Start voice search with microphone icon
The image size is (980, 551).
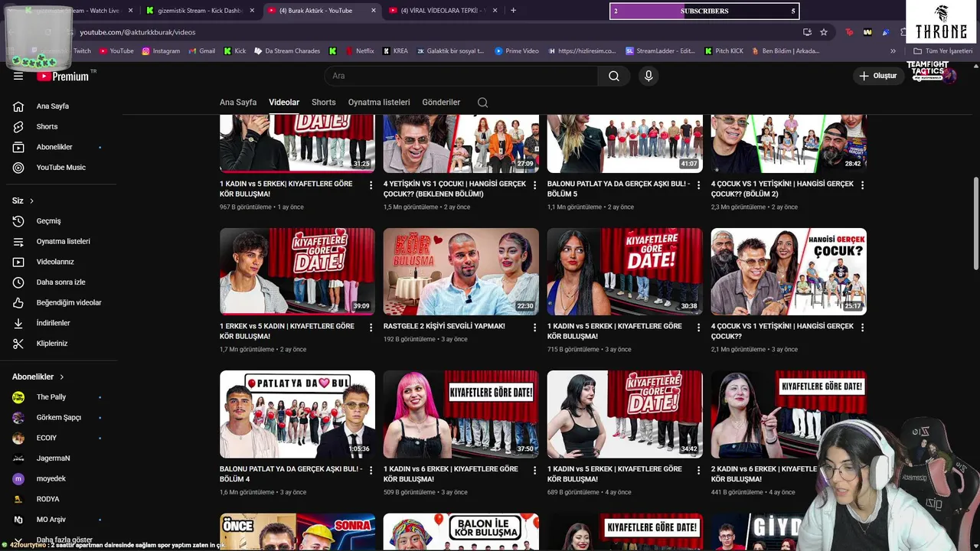click(x=648, y=76)
